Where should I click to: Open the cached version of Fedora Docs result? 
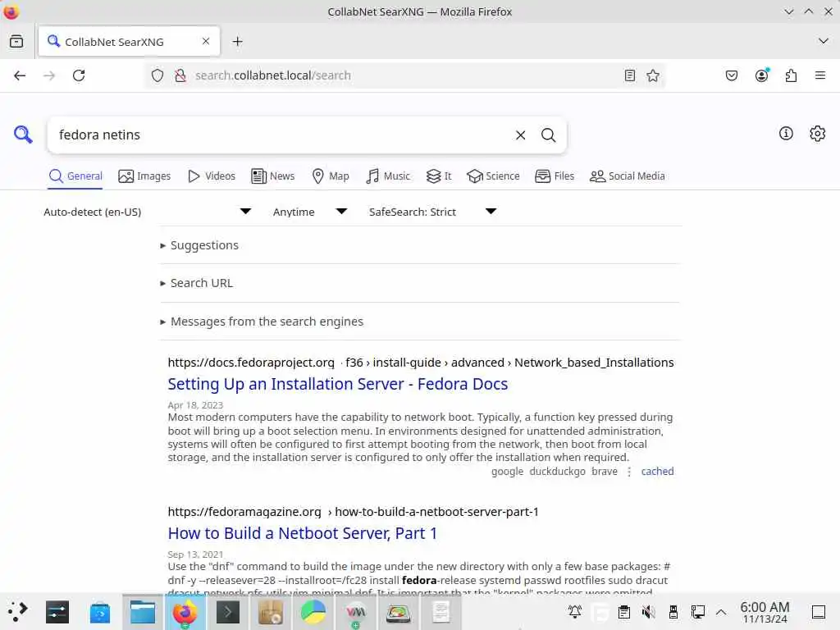(x=657, y=472)
